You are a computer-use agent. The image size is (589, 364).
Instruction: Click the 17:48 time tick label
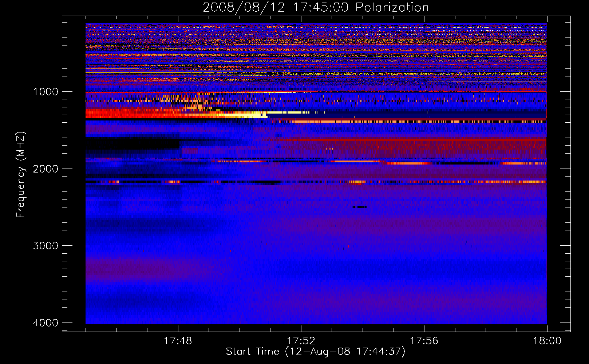coord(178,341)
